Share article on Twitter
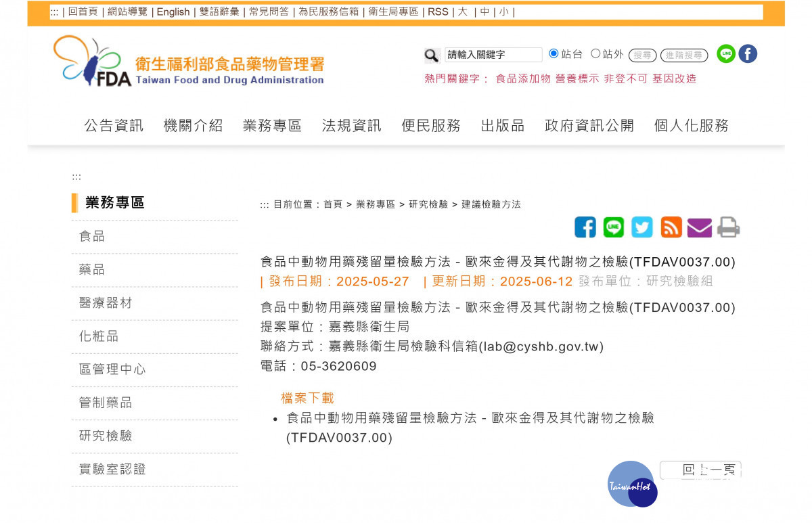812x523 pixels. click(642, 227)
